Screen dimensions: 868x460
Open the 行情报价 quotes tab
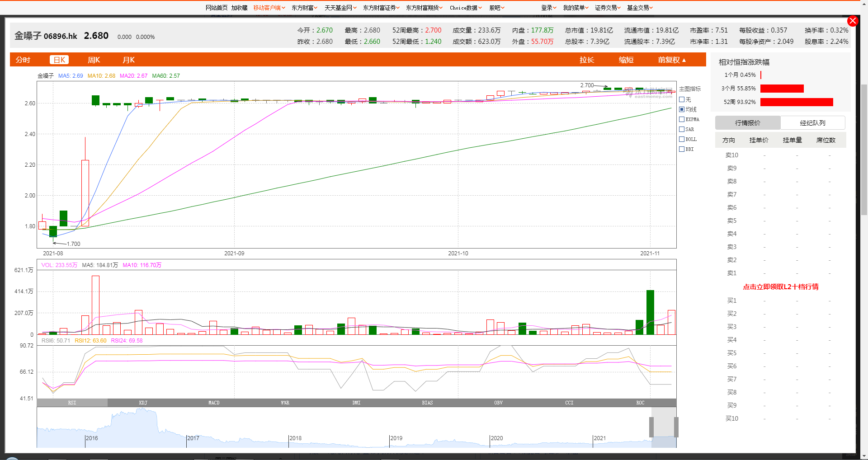[x=748, y=123]
